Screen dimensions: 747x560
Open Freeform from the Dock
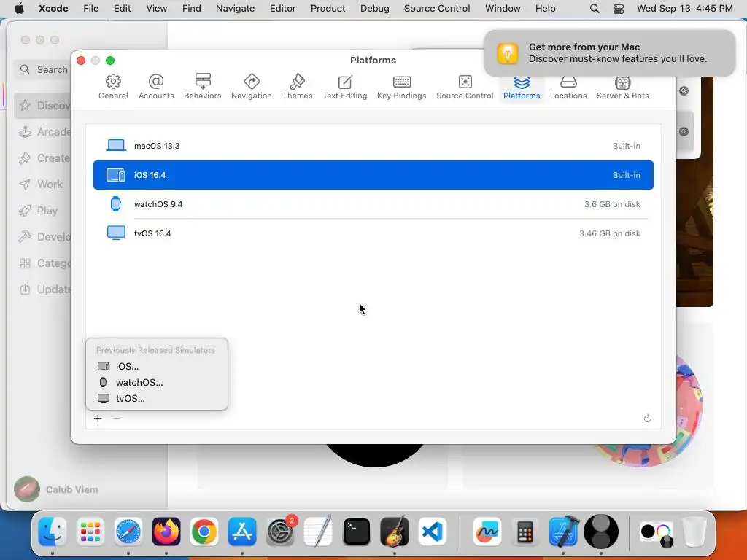click(x=487, y=532)
